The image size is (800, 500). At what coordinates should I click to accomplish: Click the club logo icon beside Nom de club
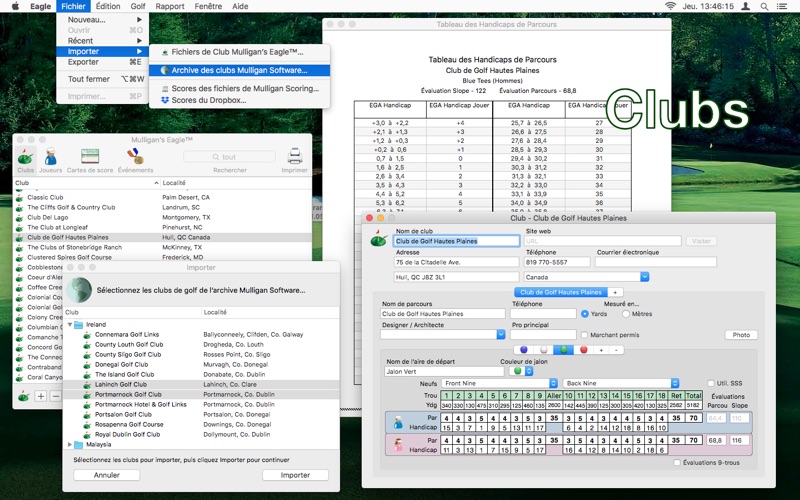tap(379, 238)
